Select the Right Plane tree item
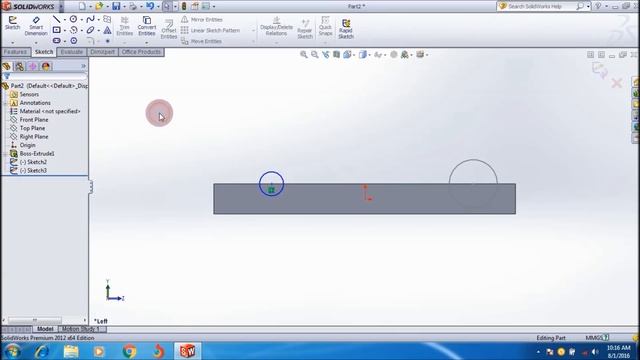640x360 pixels. pos(34,137)
